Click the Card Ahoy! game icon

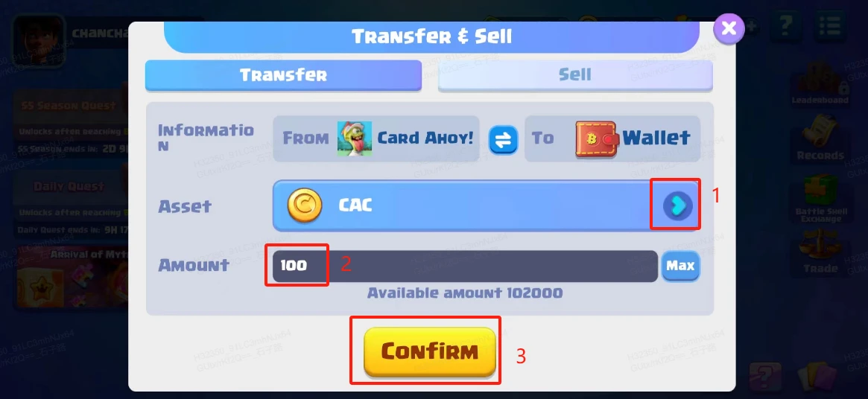355,138
